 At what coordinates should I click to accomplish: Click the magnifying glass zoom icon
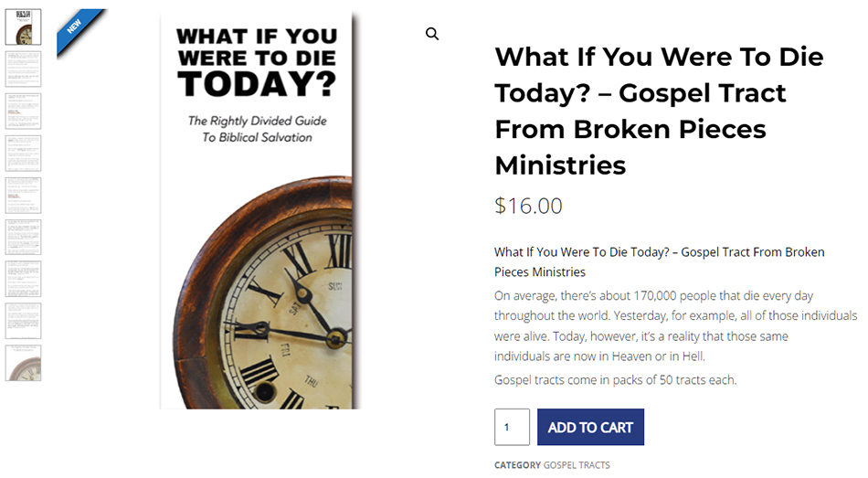point(432,34)
